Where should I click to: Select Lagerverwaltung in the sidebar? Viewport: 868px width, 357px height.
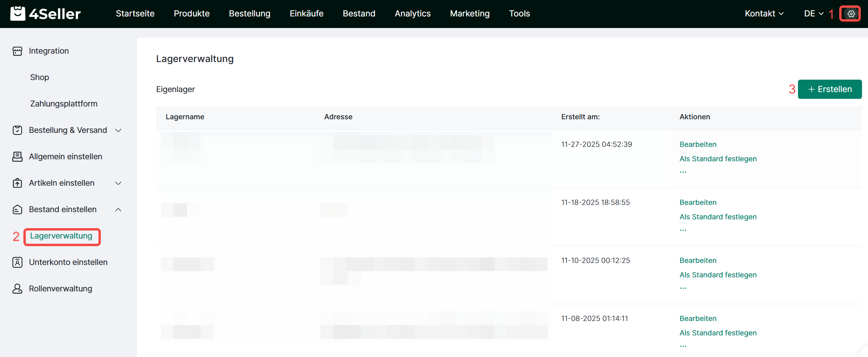click(61, 236)
